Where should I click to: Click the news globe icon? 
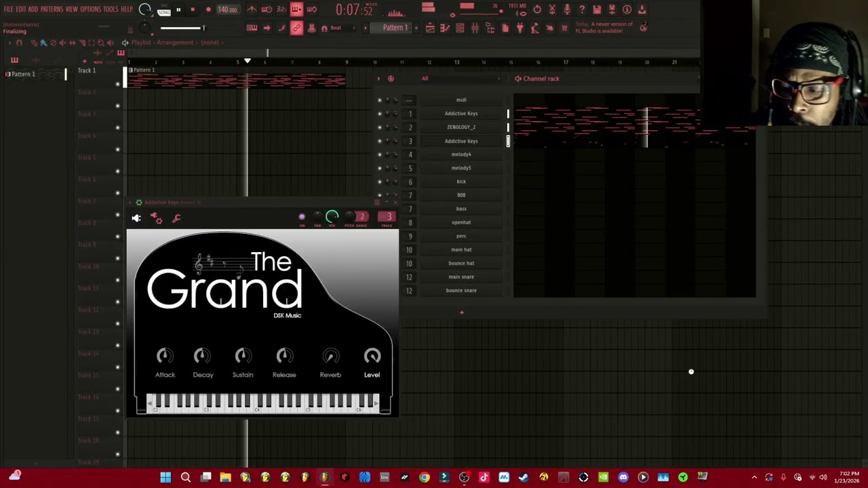click(x=643, y=27)
